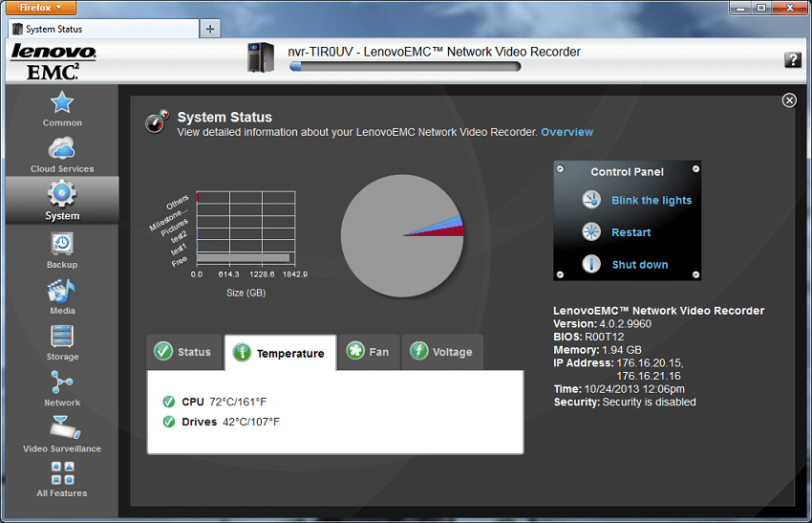The image size is (812, 523).
Task: Click the IP address 176.16.21.16
Action: pos(649,376)
